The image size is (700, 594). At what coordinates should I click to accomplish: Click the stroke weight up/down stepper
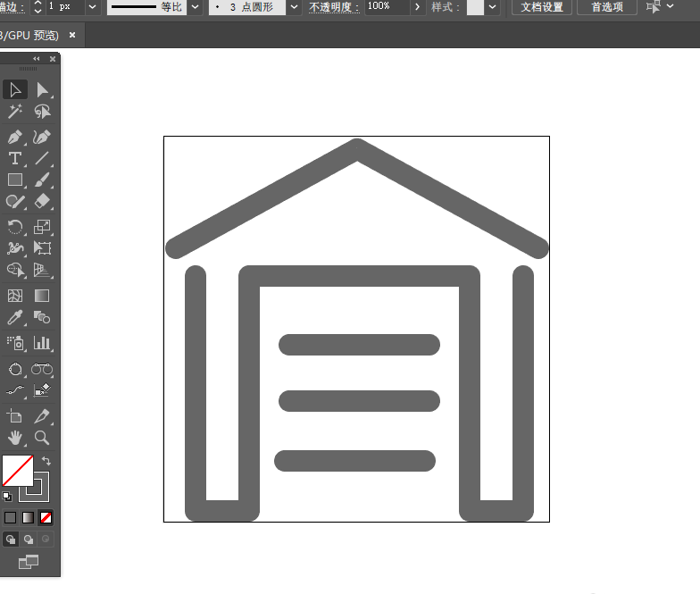pos(37,7)
